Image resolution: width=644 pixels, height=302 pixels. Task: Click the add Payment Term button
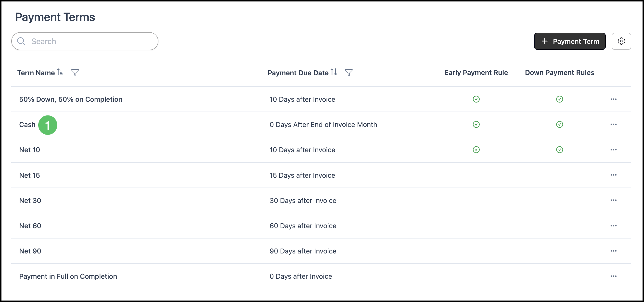(x=569, y=41)
